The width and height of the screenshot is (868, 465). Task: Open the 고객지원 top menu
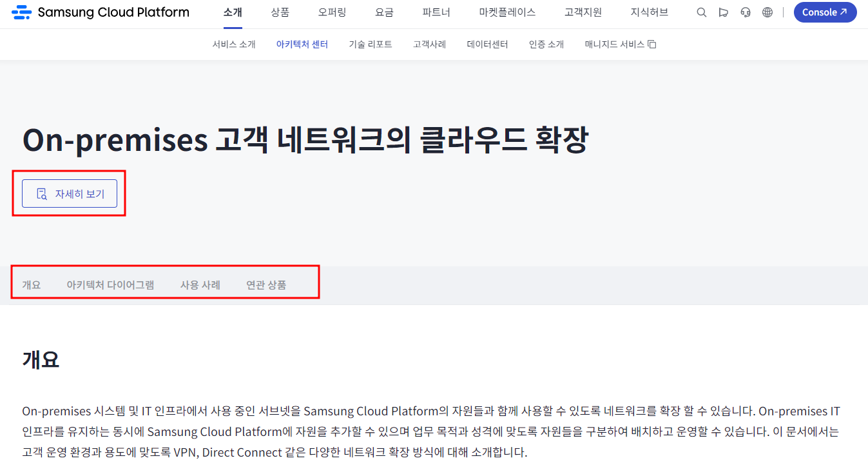pyautogui.click(x=583, y=12)
